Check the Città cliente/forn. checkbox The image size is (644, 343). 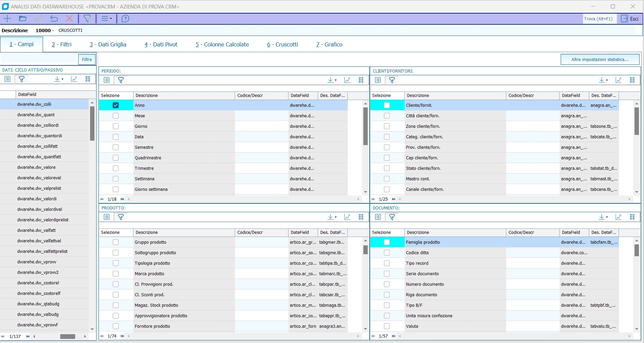(387, 116)
